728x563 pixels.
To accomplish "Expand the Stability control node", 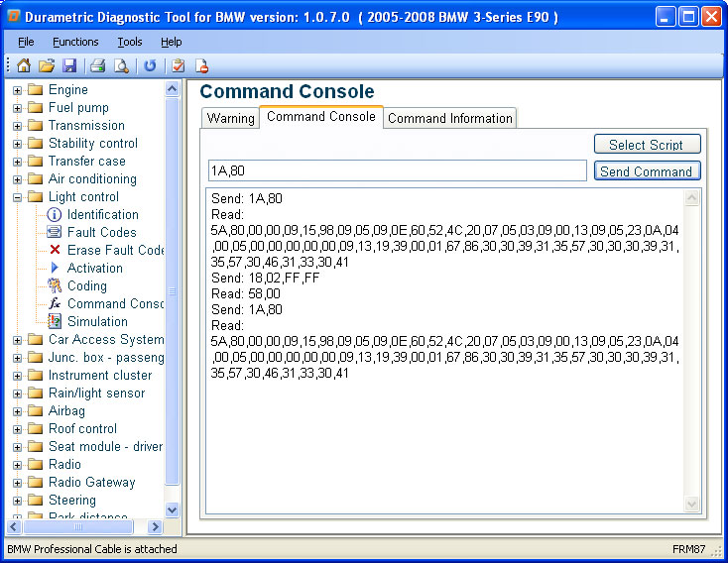I will [x=17, y=144].
